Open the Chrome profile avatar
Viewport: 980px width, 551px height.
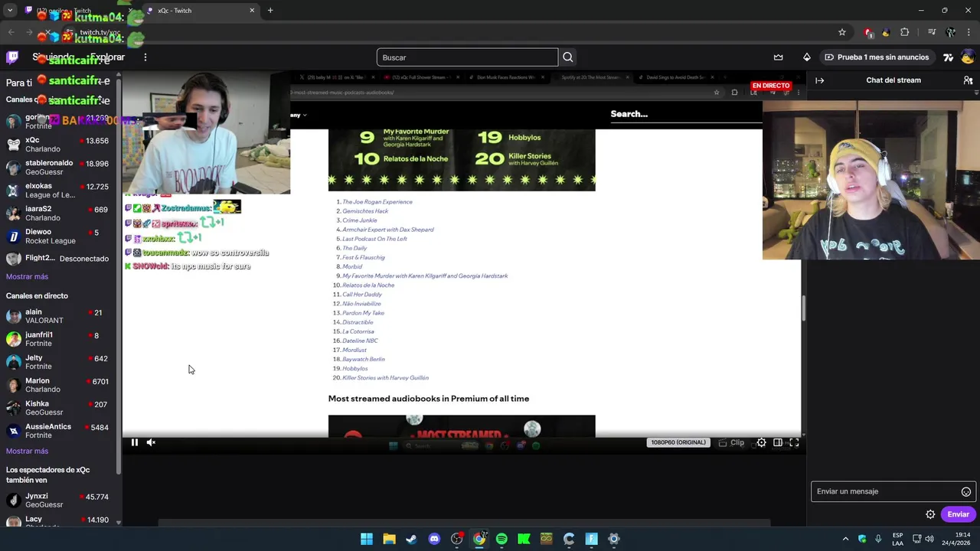951,32
